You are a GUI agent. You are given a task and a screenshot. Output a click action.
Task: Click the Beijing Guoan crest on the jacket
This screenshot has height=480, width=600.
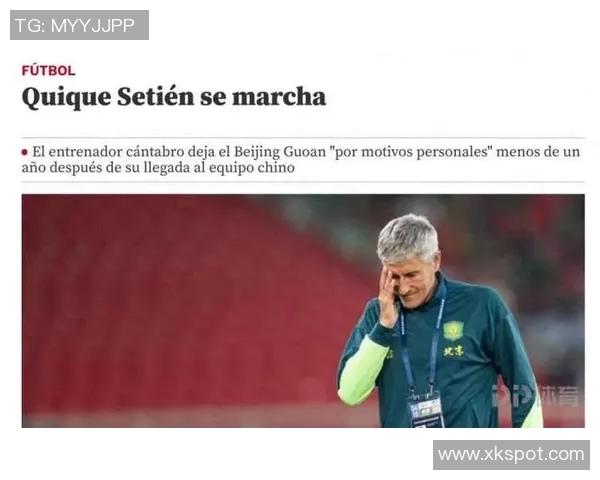(453, 331)
